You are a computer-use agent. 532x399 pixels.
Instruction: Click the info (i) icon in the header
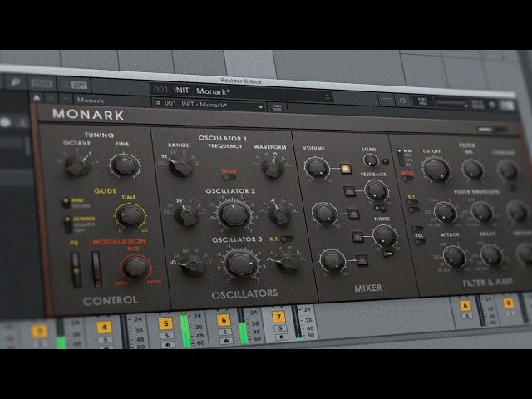pos(402,101)
